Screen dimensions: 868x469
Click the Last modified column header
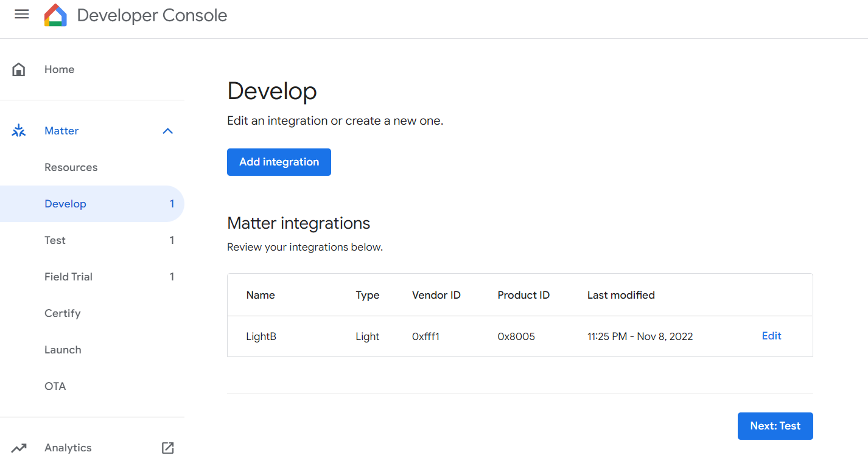[x=621, y=295]
